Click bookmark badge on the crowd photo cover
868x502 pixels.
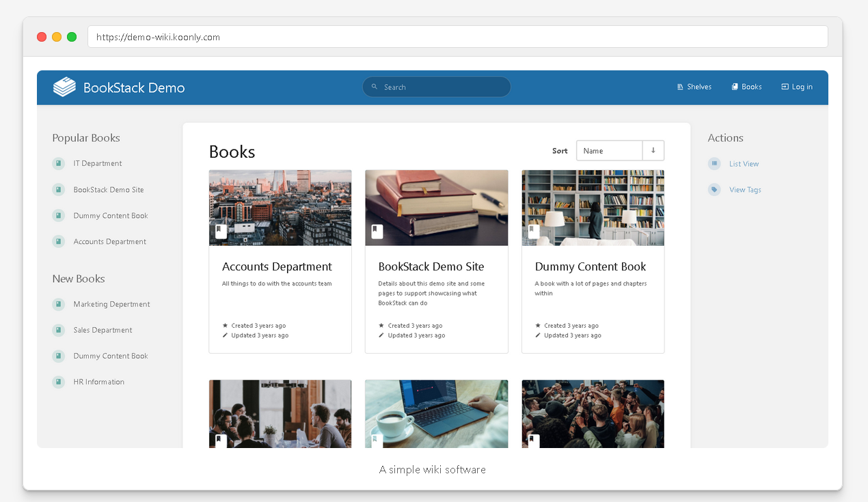point(534,441)
